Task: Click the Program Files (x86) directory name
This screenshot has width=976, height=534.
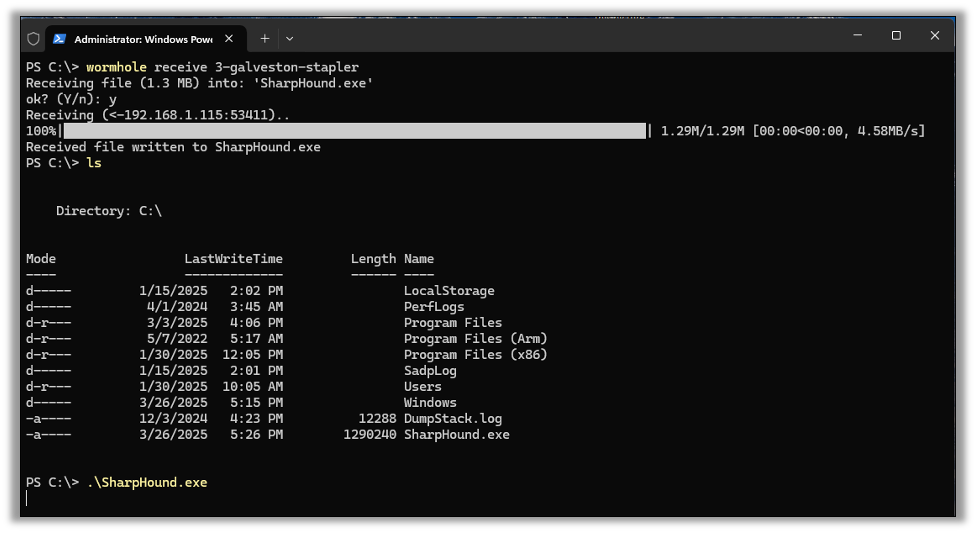Action: pyautogui.click(x=476, y=354)
